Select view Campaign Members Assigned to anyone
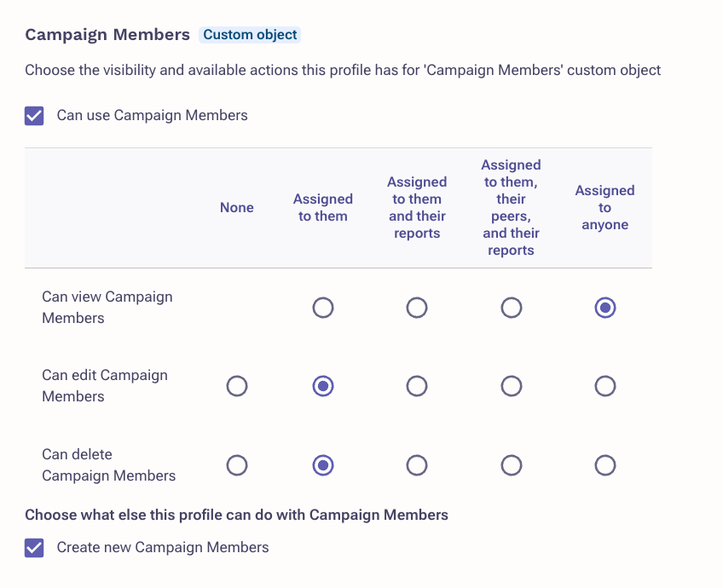Image resolution: width=723 pixels, height=588 pixels. [605, 308]
